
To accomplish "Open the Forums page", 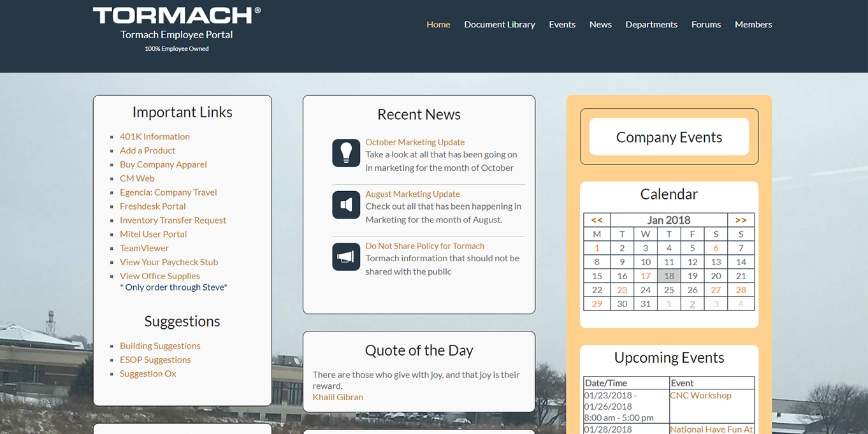I will tap(705, 24).
